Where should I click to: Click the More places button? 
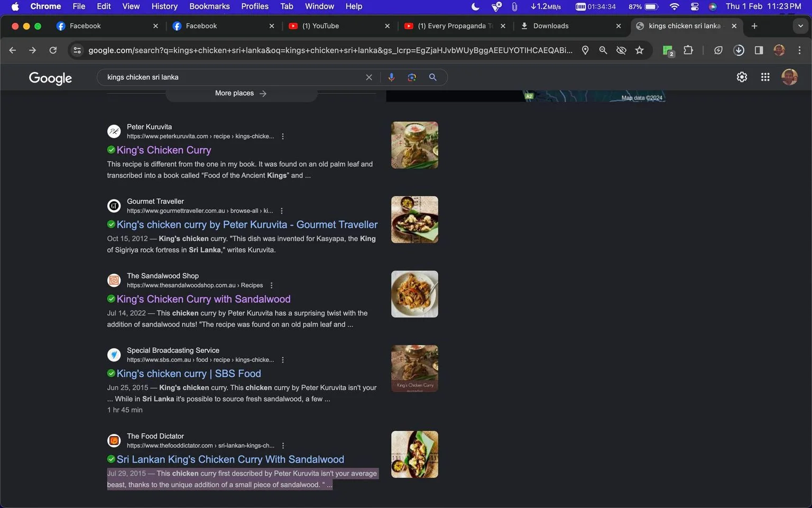pos(241,94)
